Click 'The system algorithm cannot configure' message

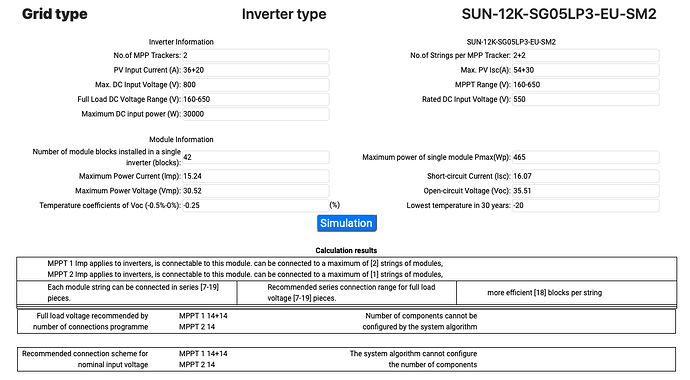click(x=413, y=359)
